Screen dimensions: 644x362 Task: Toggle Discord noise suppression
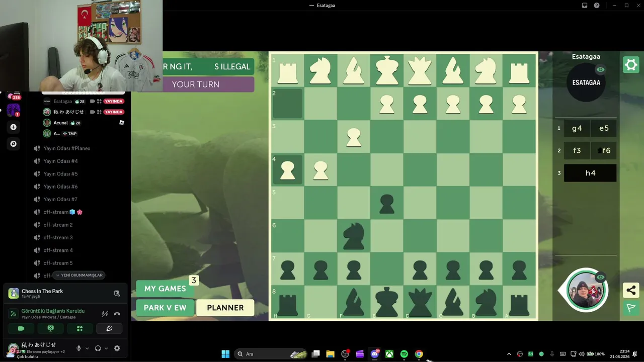click(105, 314)
